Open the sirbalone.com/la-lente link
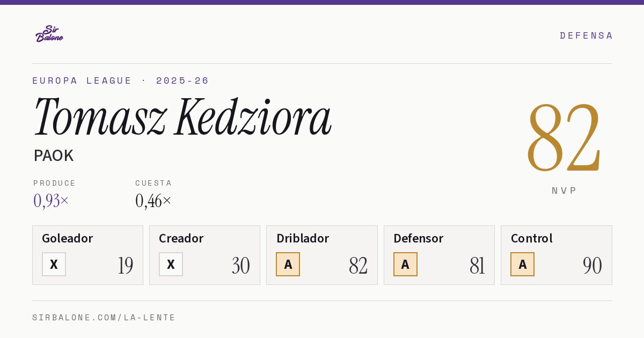644x338 pixels. click(104, 318)
